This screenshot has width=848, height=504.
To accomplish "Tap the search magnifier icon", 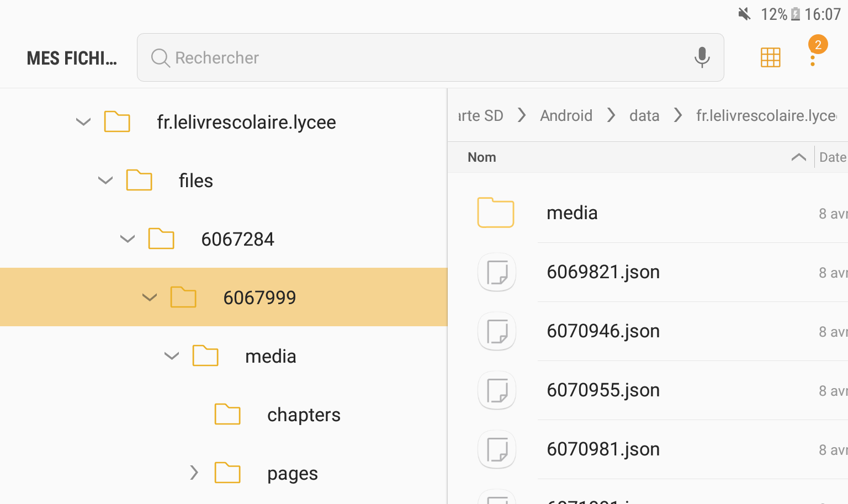I will pyautogui.click(x=160, y=57).
